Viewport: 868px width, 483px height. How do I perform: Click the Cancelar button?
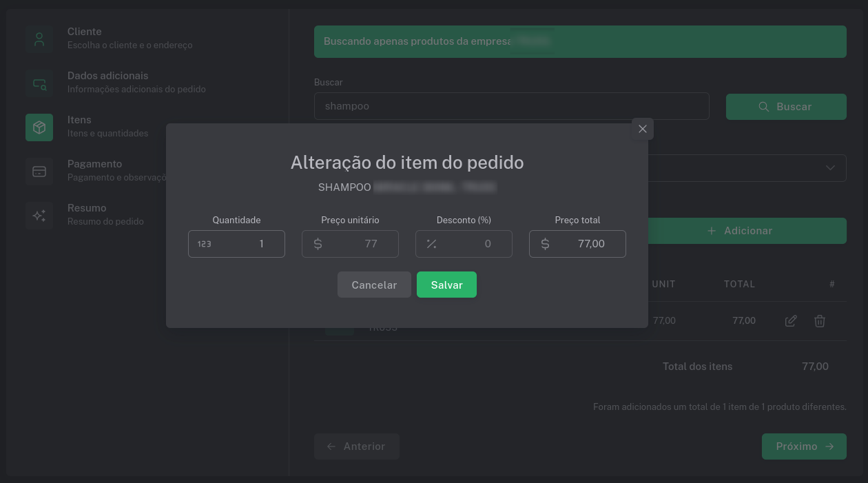(374, 285)
